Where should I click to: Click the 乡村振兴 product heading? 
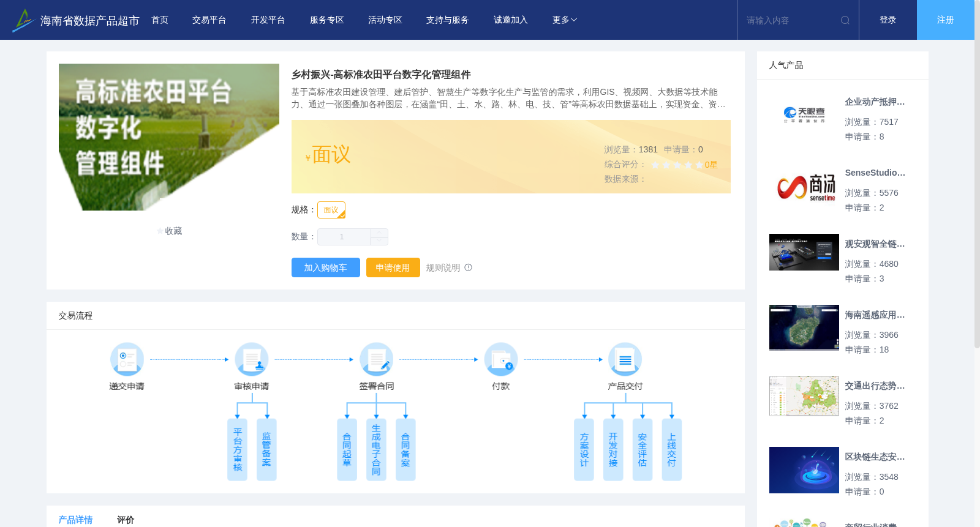tap(381, 75)
